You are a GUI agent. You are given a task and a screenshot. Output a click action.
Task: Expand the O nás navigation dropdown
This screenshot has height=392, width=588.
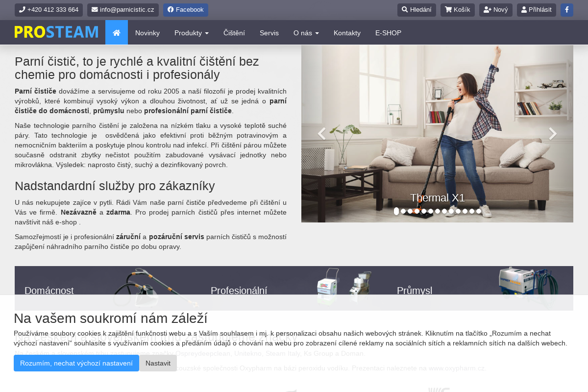coord(306,33)
